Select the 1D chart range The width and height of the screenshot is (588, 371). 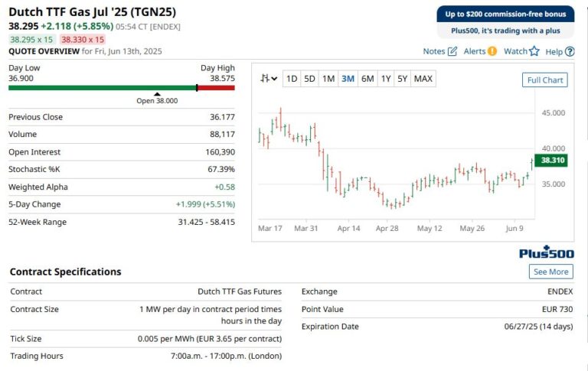pos(292,79)
